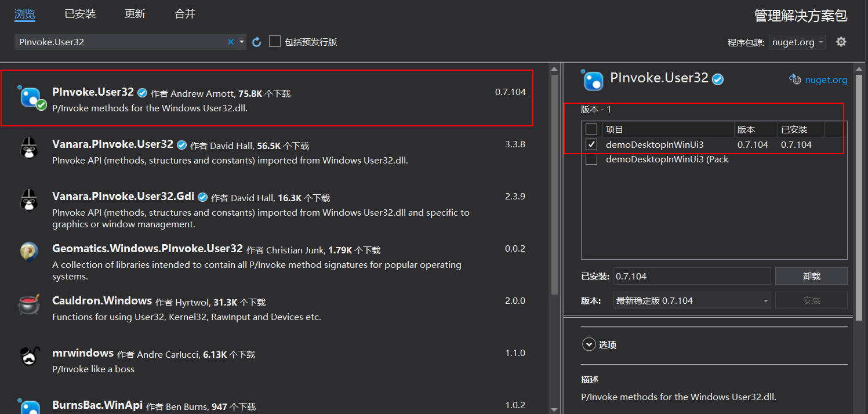Click version 2.0.0 in package list
This screenshot has width=868, height=414.
pyautogui.click(x=515, y=301)
